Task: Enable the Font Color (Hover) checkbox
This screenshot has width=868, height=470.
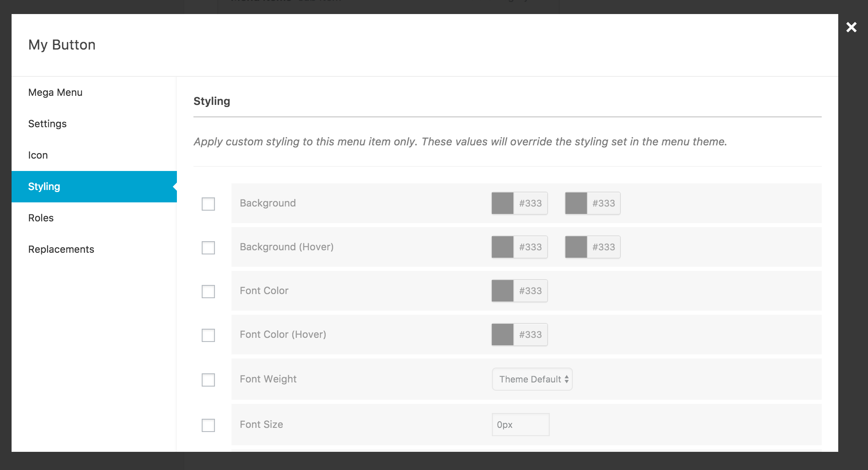Action: 208,335
